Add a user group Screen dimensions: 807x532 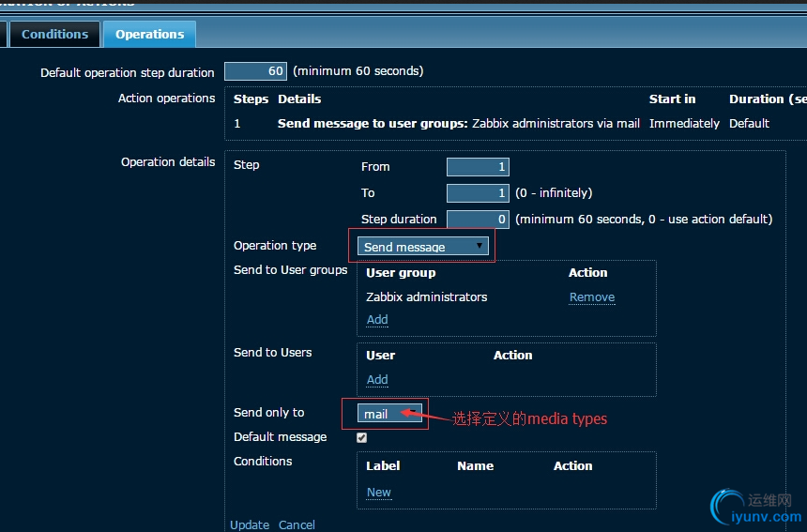pos(377,320)
